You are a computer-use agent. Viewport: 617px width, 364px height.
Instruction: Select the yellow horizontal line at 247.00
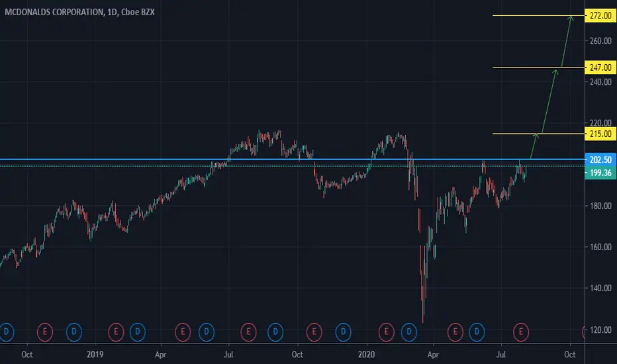(x=539, y=68)
